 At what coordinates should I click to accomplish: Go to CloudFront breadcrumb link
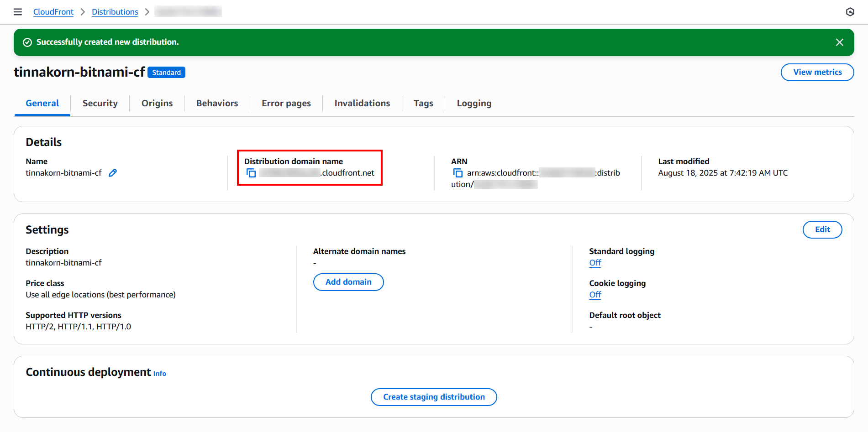53,12
